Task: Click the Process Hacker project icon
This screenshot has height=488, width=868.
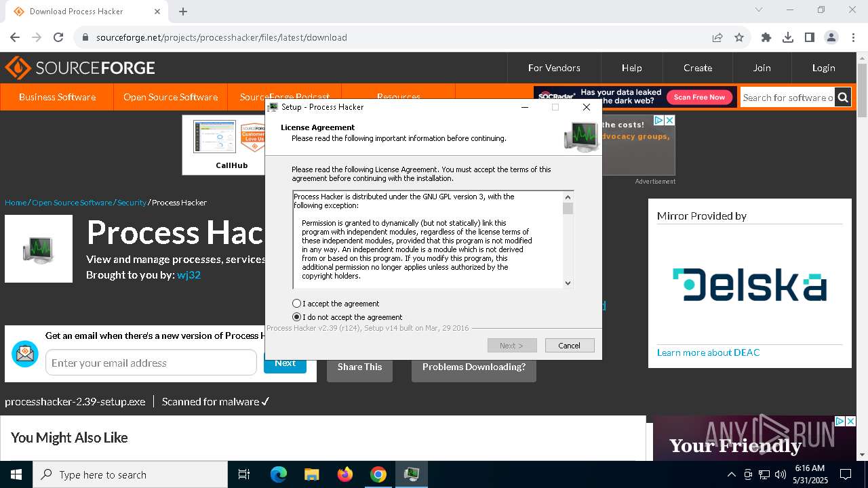Action: tap(39, 249)
